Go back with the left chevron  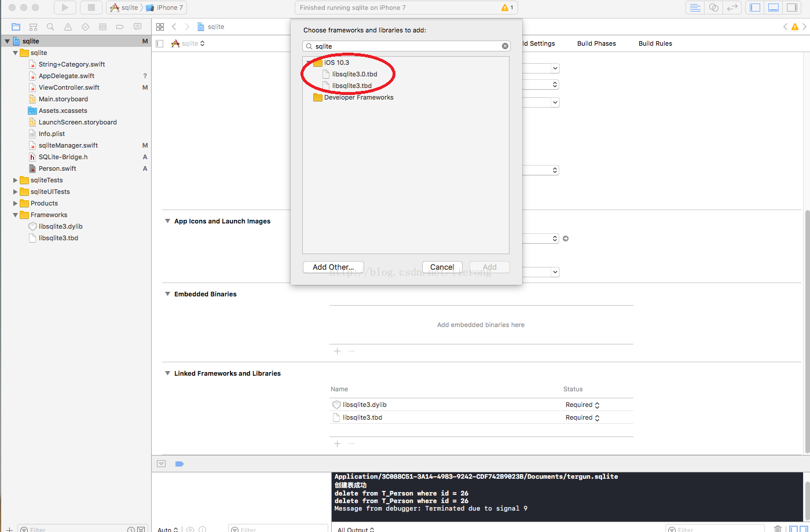click(174, 27)
